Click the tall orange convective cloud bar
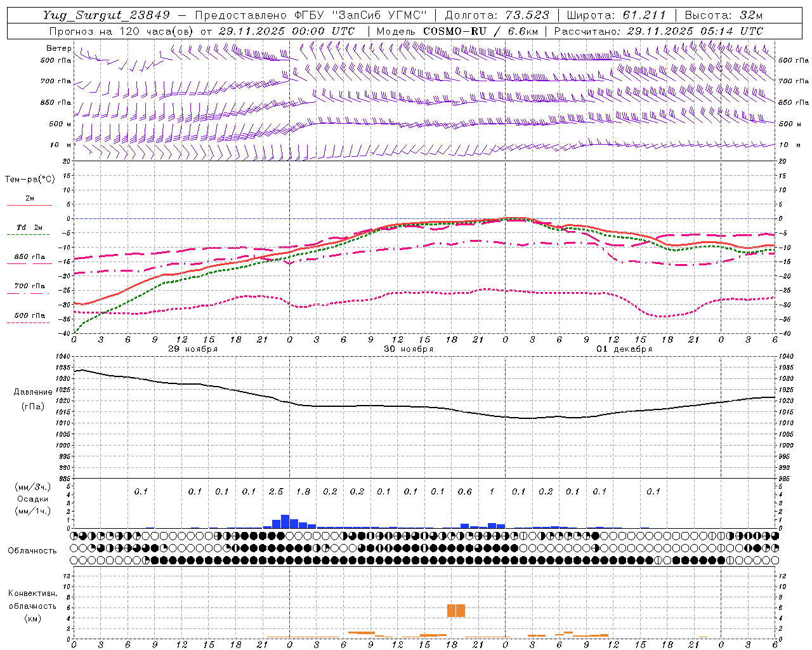Viewport: 812px width, 650px height. coord(456,611)
